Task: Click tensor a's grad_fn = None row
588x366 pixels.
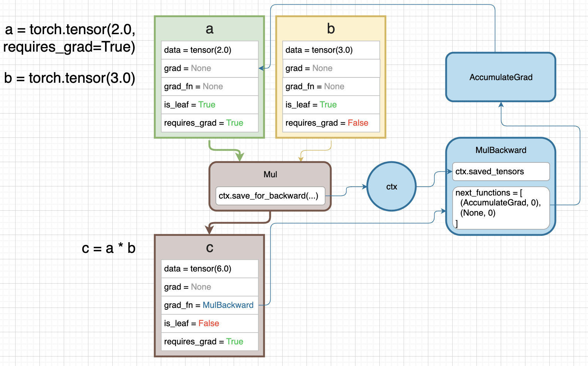Action: coord(210,87)
